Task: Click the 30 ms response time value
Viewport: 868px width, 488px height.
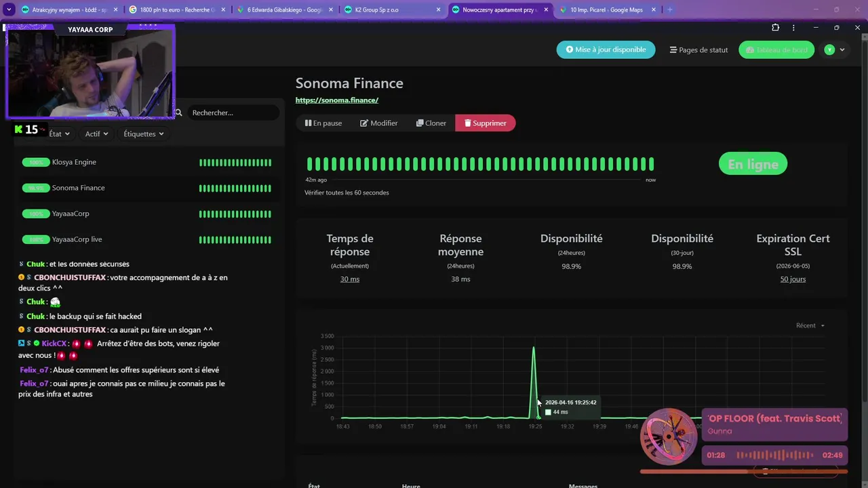Action: pos(350,279)
